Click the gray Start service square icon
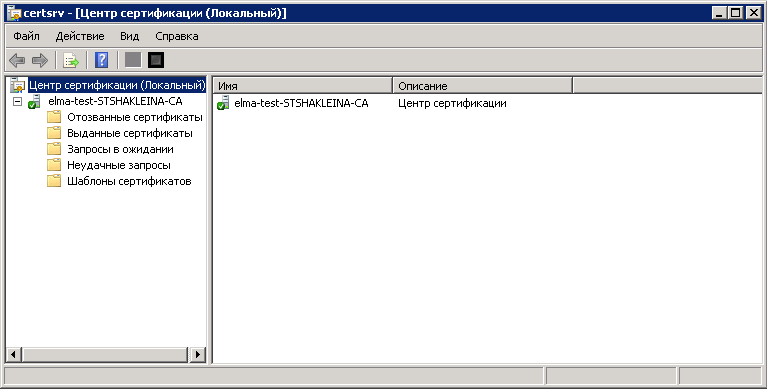Viewport: 767px width, 389px height. [133, 60]
